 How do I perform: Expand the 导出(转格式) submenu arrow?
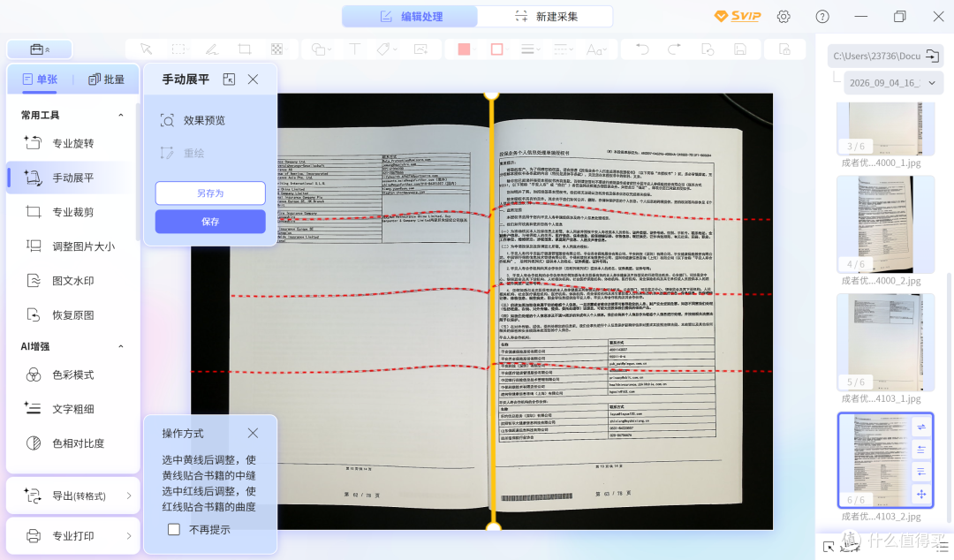tap(129, 496)
